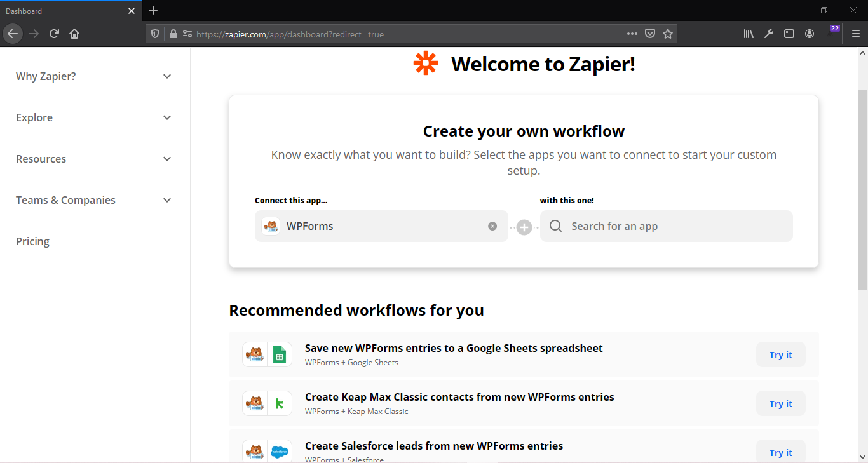Clear the WPForms app selection
868x463 pixels.
[492, 226]
